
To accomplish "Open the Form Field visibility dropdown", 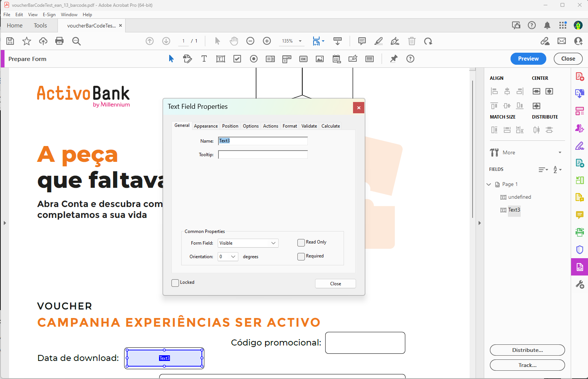I will point(248,243).
